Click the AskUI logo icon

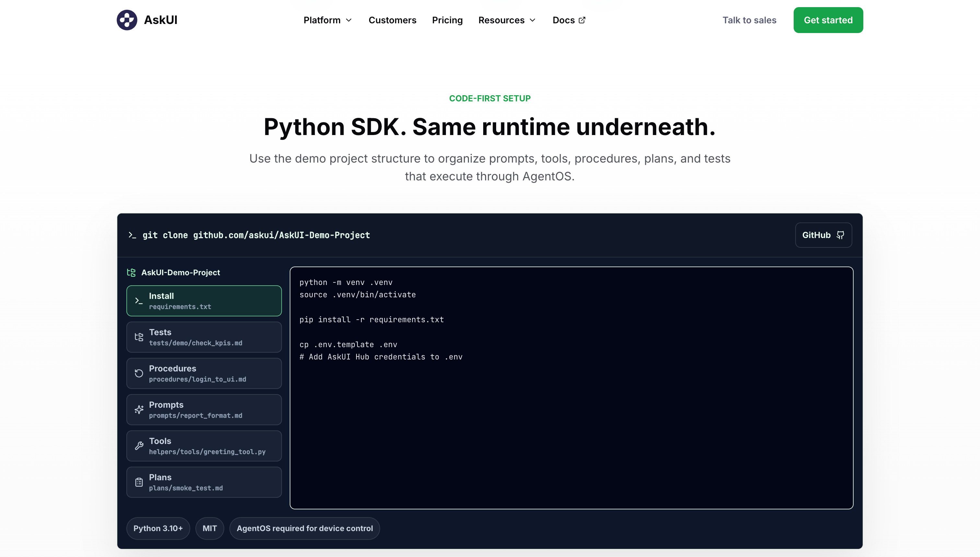[127, 20]
